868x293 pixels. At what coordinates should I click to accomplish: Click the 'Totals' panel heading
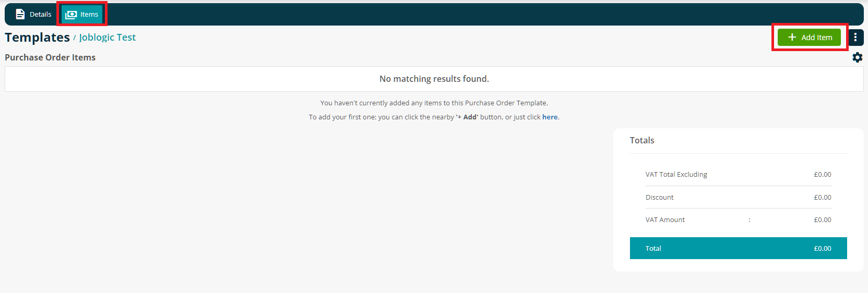point(642,140)
